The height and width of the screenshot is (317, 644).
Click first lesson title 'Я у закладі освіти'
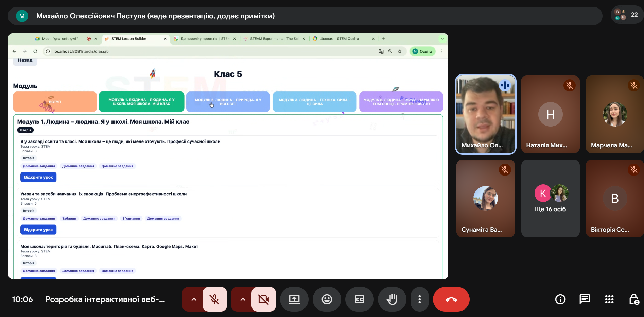click(120, 141)
